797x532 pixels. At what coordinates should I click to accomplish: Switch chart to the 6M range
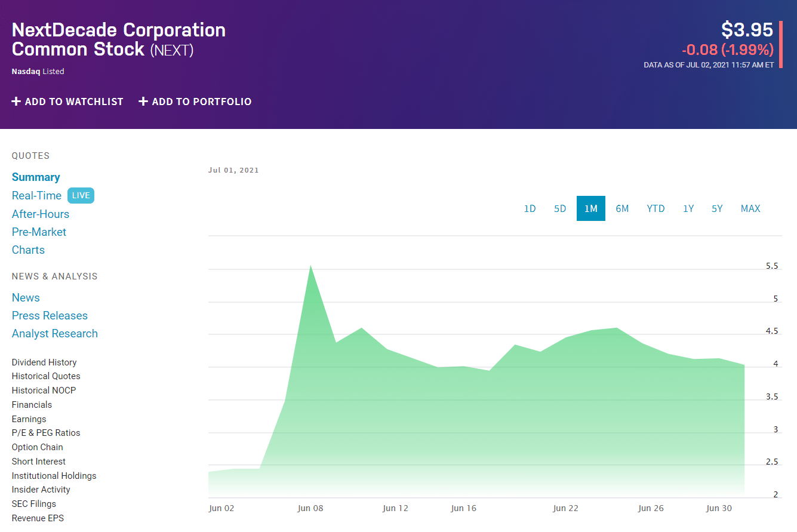(622, 208)
